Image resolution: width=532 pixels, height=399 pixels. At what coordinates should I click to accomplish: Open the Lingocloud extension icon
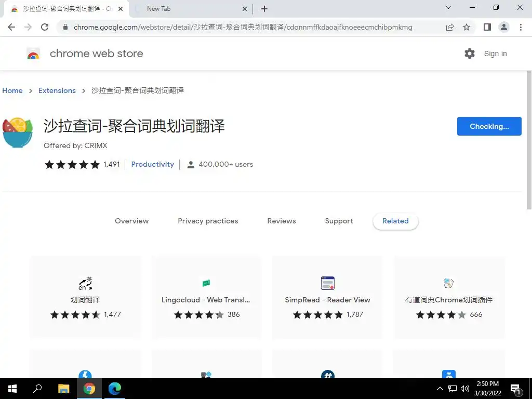pos(206,283)
